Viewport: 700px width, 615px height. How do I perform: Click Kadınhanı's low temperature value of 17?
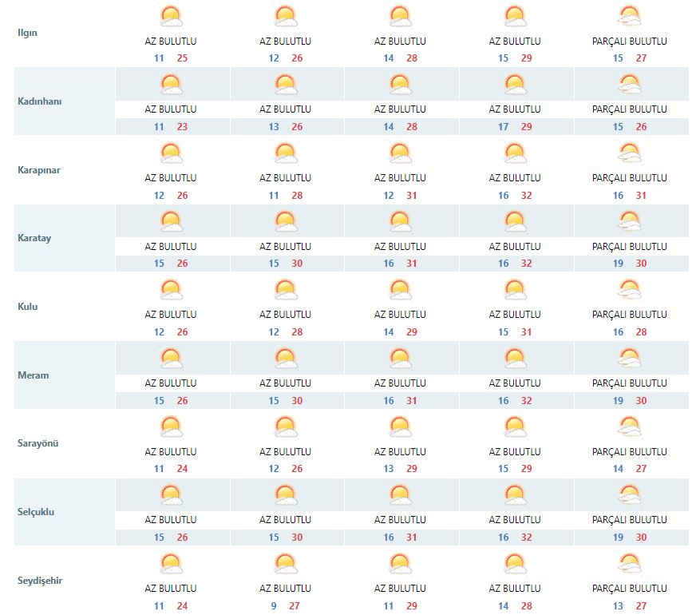(504, 127)
